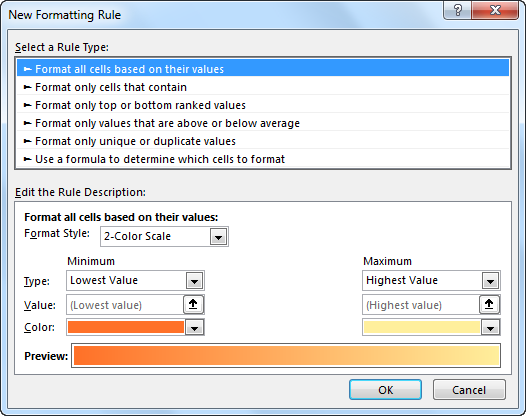This screenshot has width=526, height=416.
Task: Click the Maximum value range selector icon
Action: [x=489, y=305]
